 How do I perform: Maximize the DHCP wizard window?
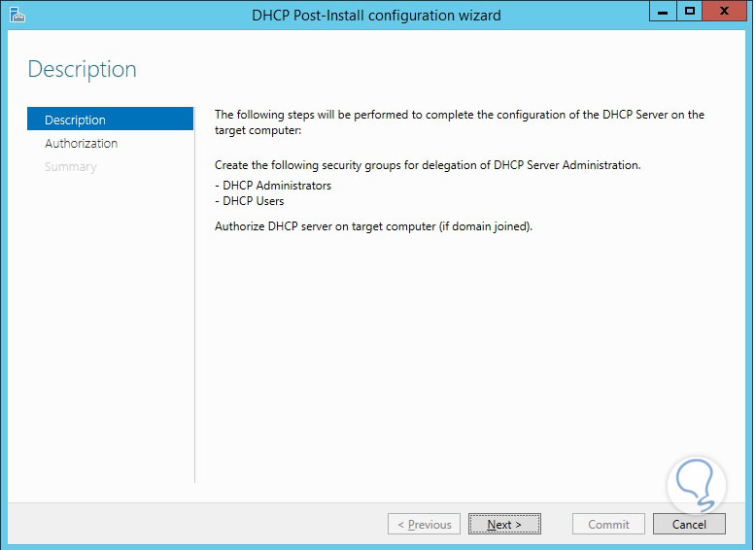689,12
